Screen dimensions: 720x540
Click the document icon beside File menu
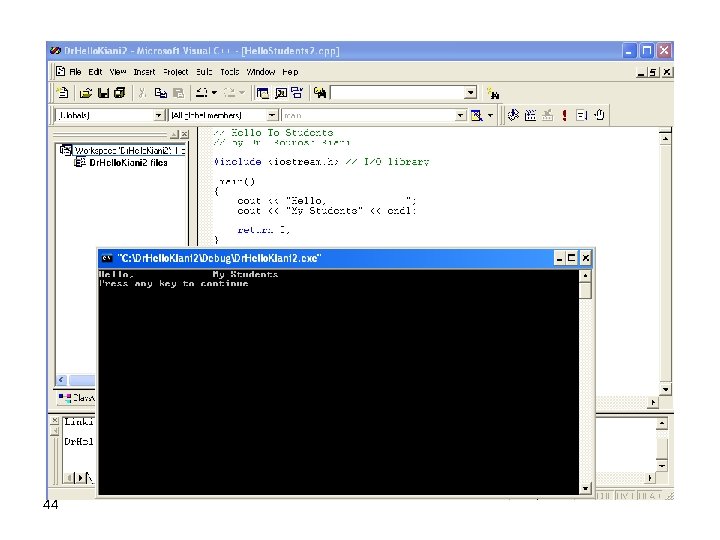(x=61, y=71)
